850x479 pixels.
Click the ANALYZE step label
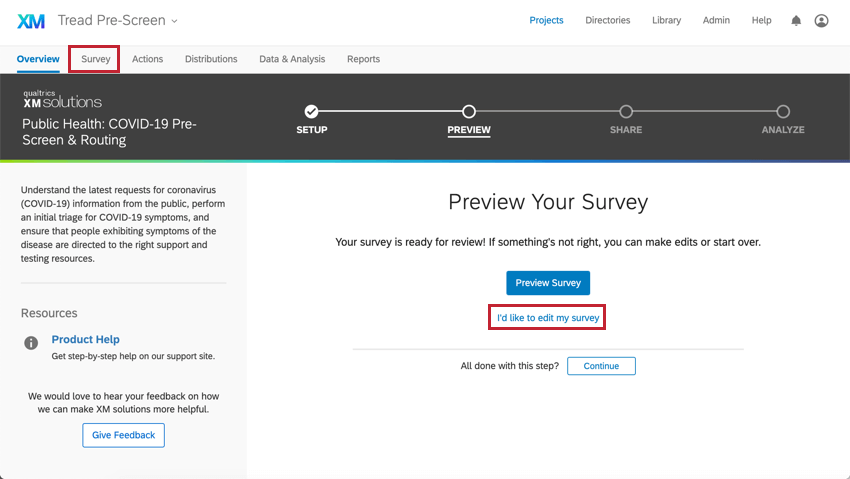[x=783, y=130]
